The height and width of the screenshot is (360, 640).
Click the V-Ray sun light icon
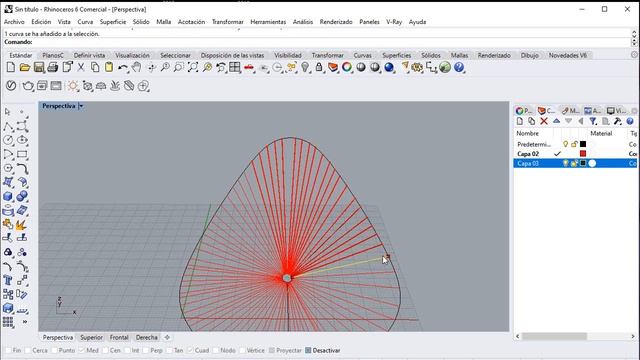[x=73, y=86]
